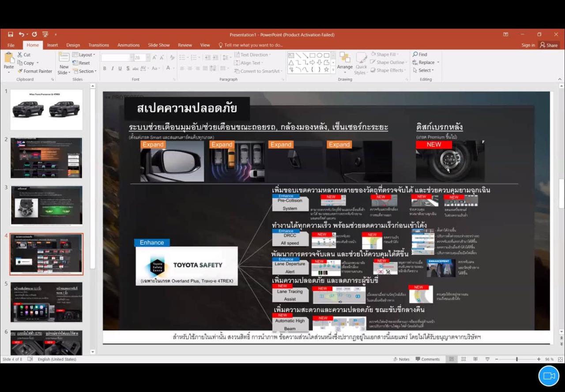Open the Comments pane

[x=427, y=359]
